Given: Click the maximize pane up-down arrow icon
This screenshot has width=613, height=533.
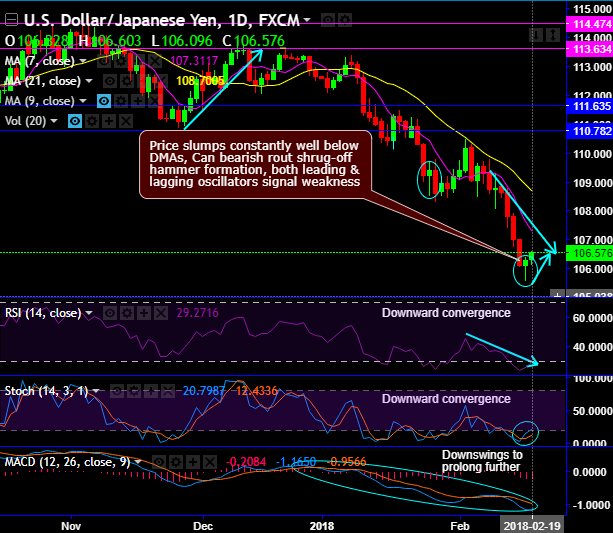Looking at the screenshot, I should [553, 35].
